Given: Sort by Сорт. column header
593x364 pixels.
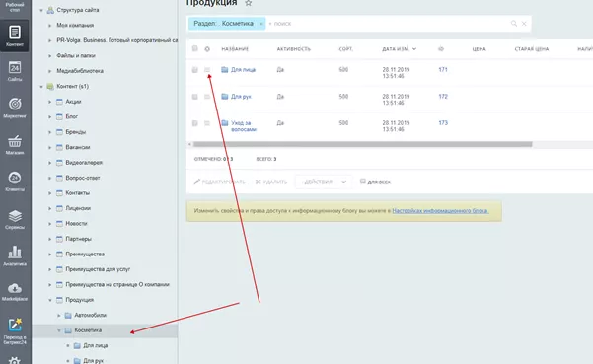Looking at the screenshot, I should click(345, 49).
